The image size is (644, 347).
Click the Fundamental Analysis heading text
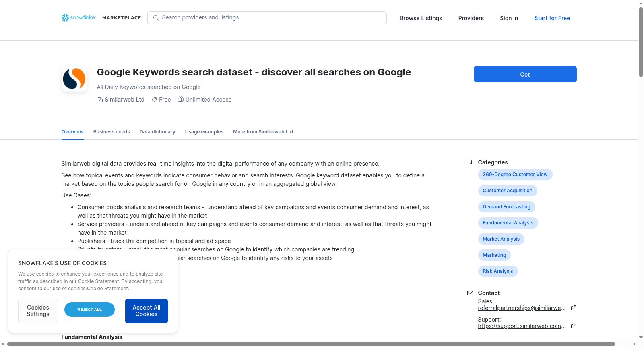(x=92, y=337)
